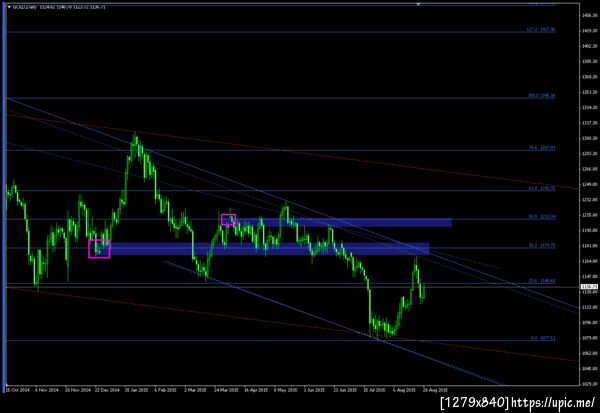
Task: Click the 23.6 Fibonacci level label
Action: coord(541,281)
